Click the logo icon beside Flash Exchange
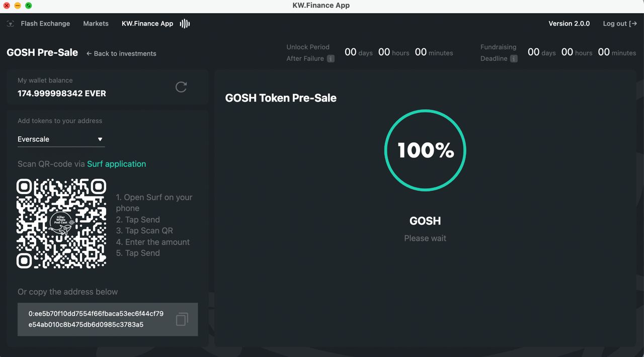The image size is (644, 357). [x=11, y=24]
